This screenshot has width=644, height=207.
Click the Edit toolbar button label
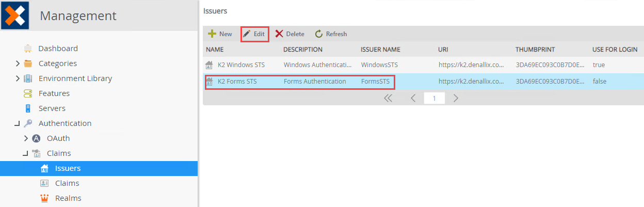pyautogui.click(x=259, y=34)
